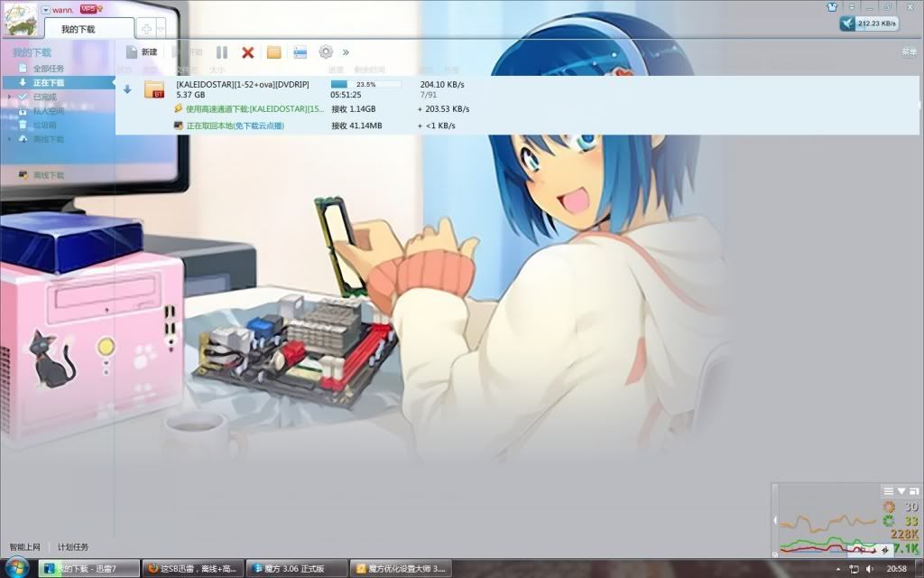Open the download folder from the toolbar

click(x=274, y=52)
